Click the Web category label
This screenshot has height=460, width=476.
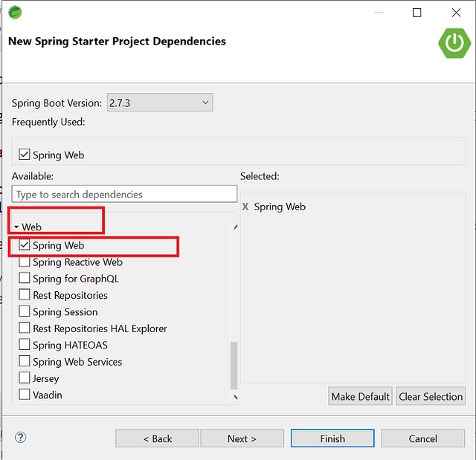[31, 227]
